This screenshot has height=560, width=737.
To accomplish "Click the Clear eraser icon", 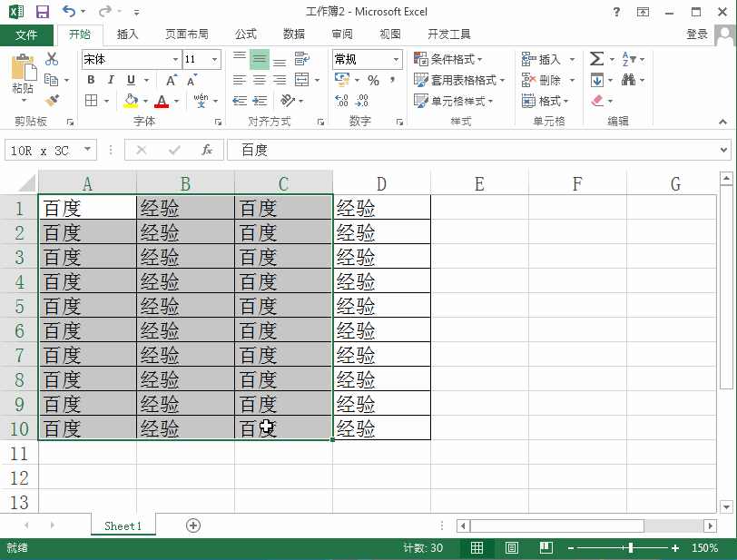I will [597, 101].
